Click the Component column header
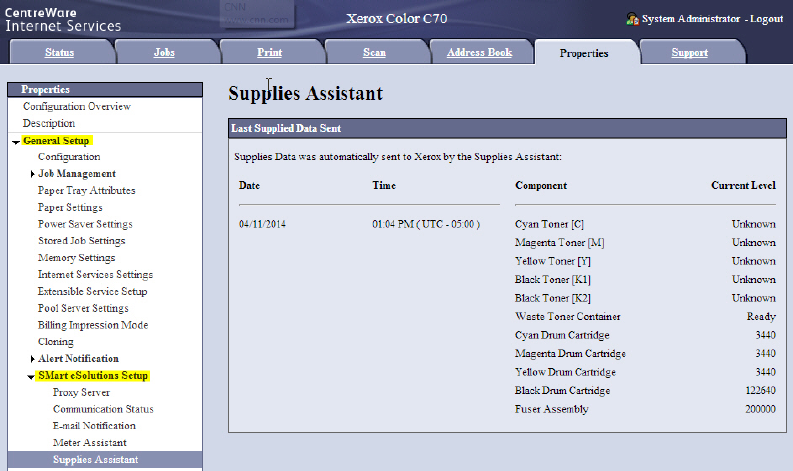The image size is (793, 471). tap(541, 186)
